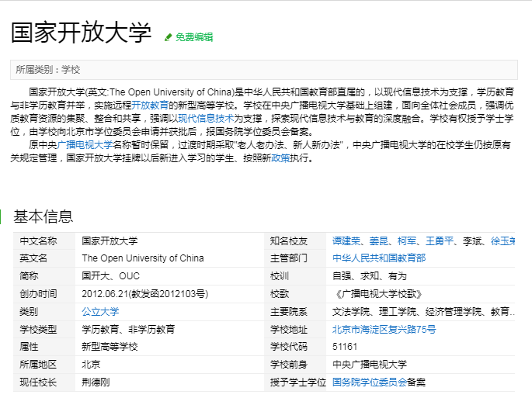
Task: Click the 创办时间 label
Action: click(x=38, y=293)
